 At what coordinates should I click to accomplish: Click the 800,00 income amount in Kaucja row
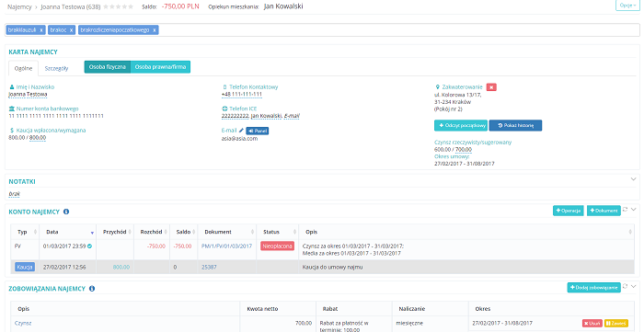tap(121, 267)
